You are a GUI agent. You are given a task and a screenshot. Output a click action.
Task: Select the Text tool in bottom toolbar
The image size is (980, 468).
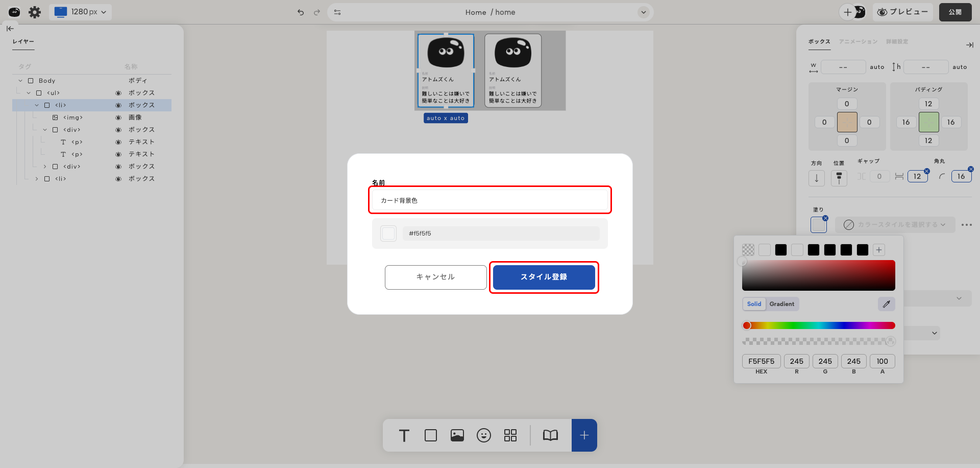pos(404,435)
